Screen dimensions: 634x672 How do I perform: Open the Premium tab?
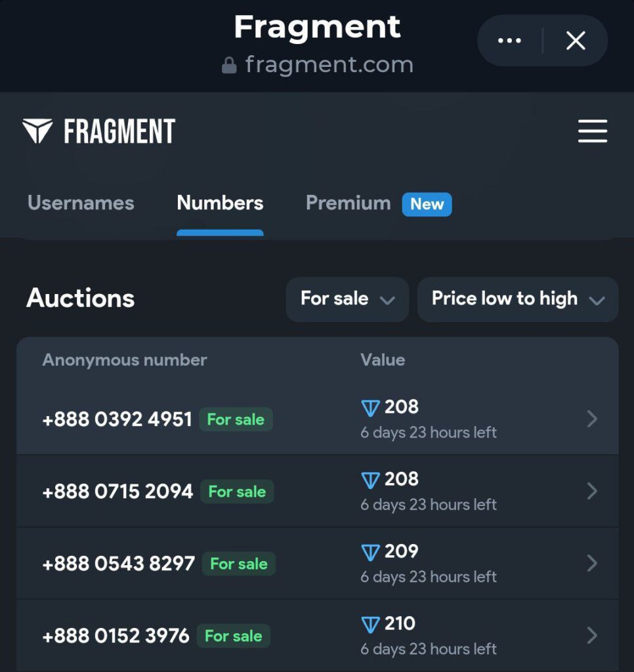(x=349, y=203)
